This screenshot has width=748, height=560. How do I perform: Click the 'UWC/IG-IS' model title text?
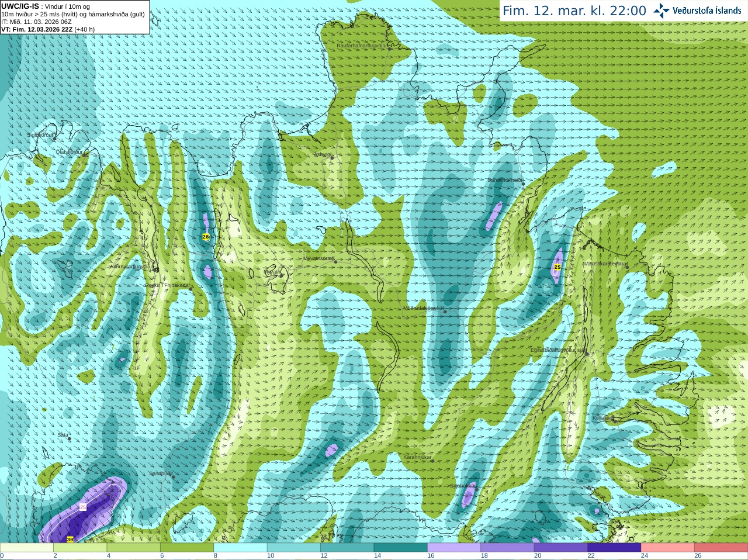pos(20,6)
